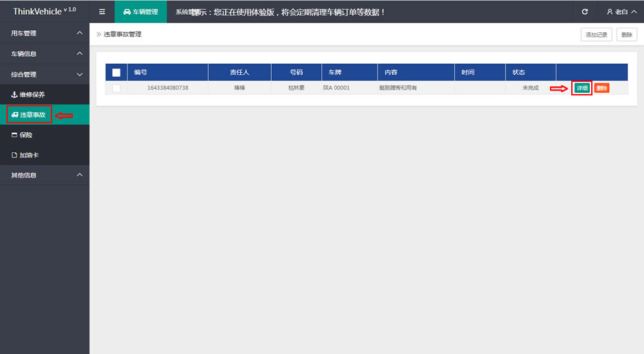Click the card icon beside 保险

(x=14, y=135)
